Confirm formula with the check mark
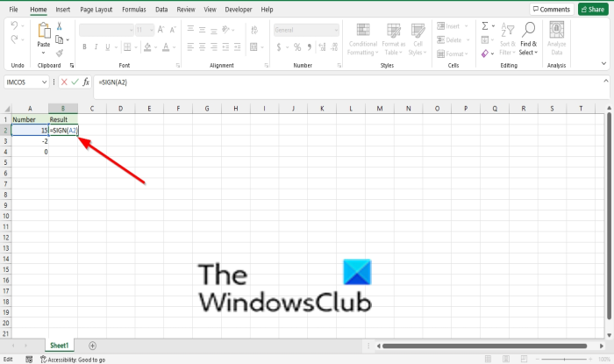 (75, 82)
